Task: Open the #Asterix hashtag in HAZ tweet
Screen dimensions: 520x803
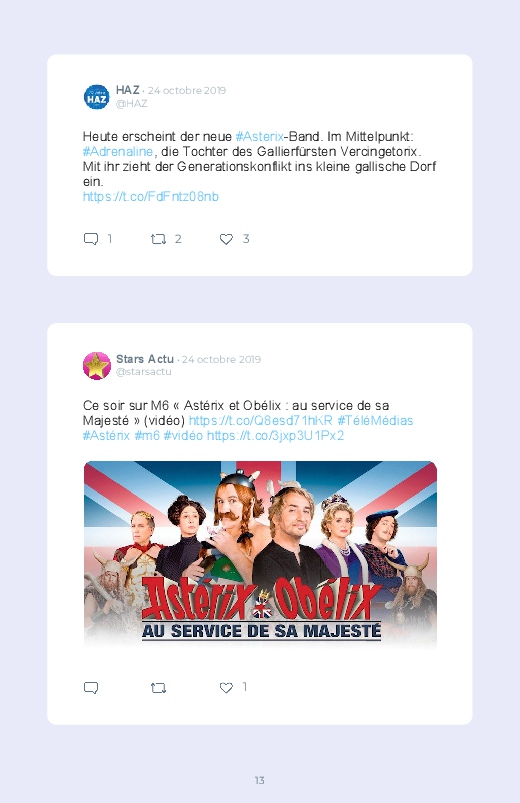Action: [259, 137]
